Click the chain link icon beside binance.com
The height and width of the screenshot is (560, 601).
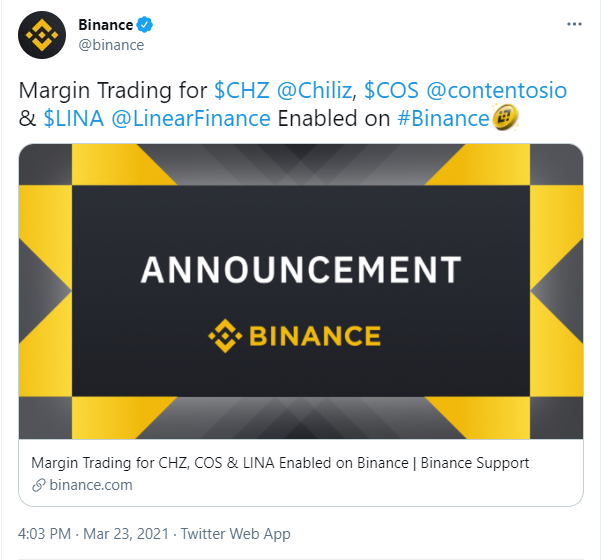(39, 485)
